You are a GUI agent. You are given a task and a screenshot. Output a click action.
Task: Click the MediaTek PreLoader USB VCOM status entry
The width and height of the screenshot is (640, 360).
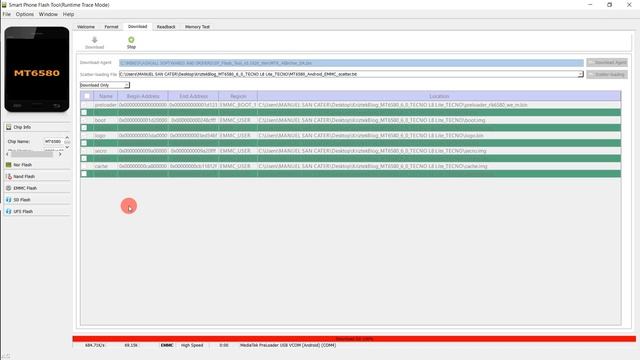288,345
